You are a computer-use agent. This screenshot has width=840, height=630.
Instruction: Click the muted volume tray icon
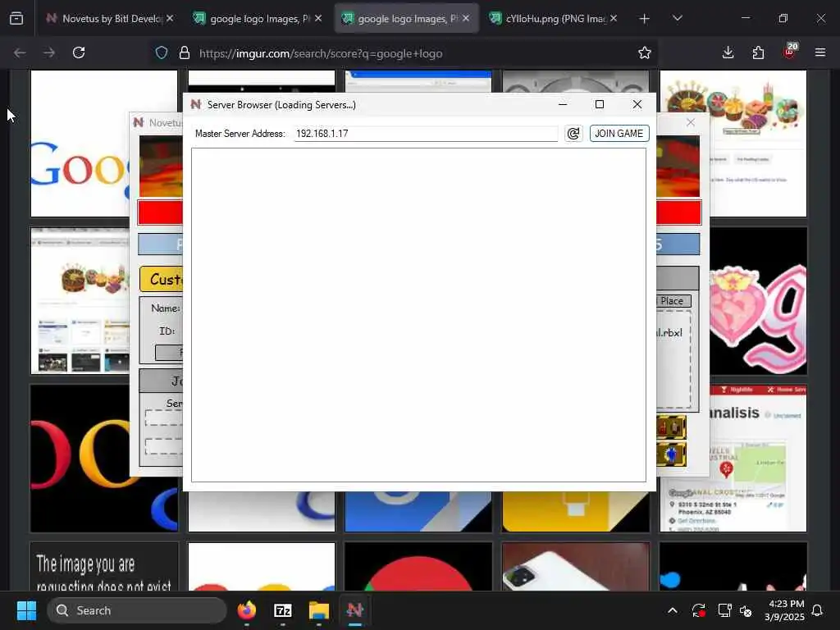(x=745, y=610)
